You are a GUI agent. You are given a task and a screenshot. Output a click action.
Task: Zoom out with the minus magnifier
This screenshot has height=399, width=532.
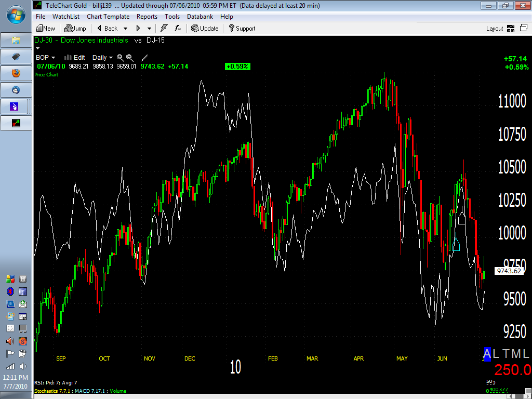tap(130, 58)
